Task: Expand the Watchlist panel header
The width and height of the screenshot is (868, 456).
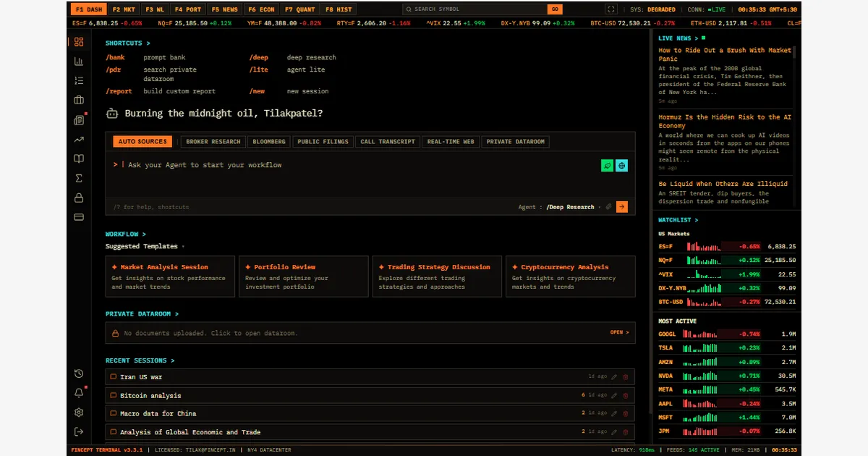Action: 678,220
